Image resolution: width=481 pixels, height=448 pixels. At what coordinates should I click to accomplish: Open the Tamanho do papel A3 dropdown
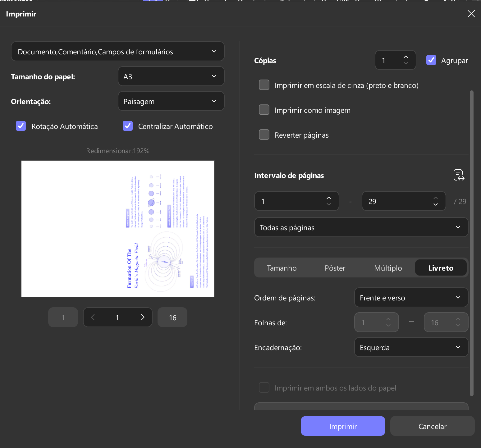[171, 76]
